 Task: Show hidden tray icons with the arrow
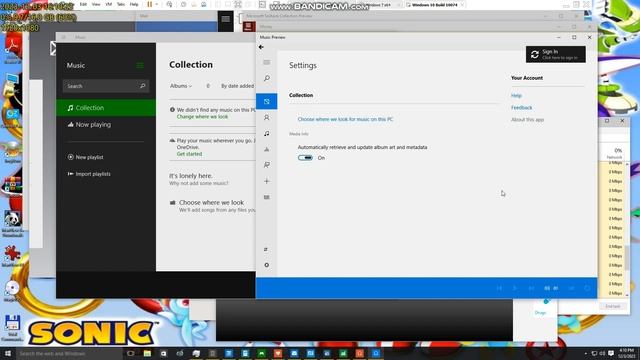[586, 353]
